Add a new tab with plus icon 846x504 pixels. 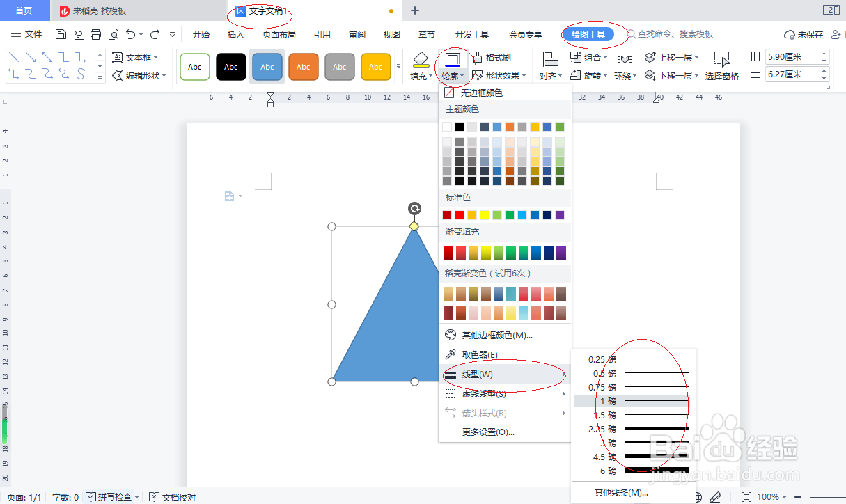[415, 10]
